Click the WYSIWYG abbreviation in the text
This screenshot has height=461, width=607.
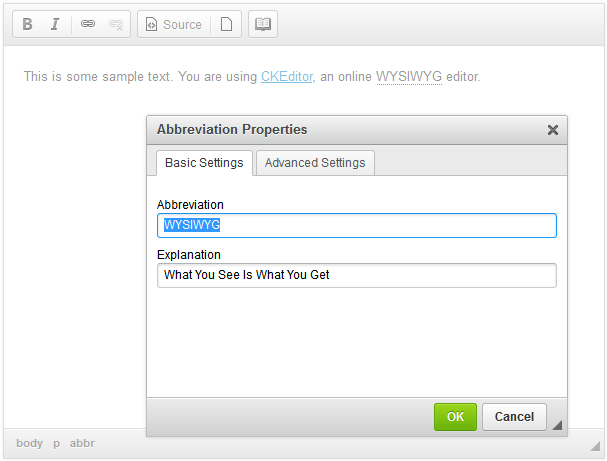(409, 76)
